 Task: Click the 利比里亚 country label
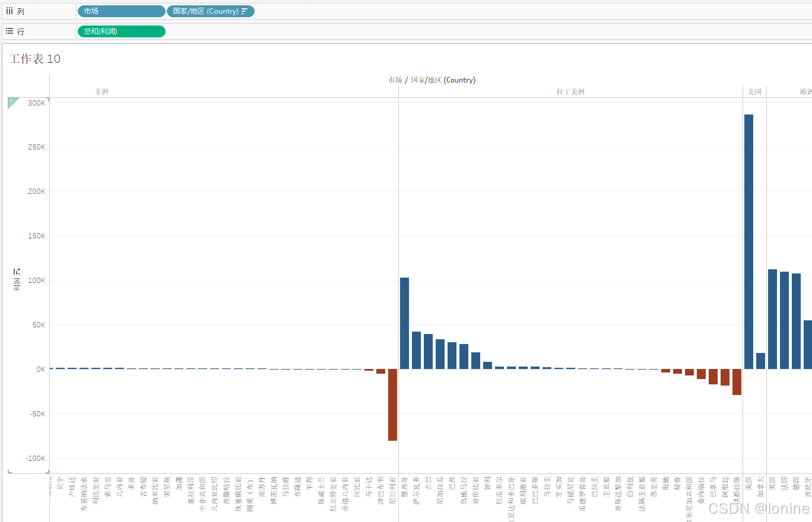click(96, 489)
